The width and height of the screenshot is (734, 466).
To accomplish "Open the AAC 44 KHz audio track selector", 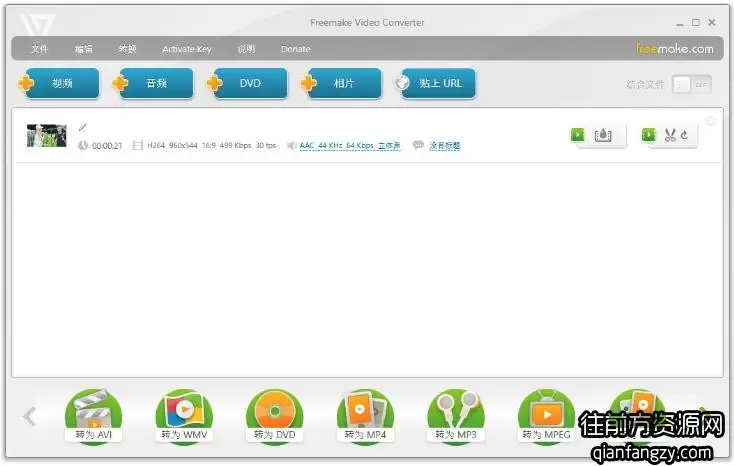I will pos(350,146).
